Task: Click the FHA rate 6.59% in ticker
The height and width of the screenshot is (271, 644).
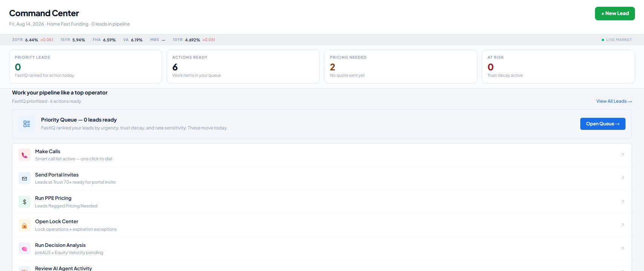Action: point(109,40)
